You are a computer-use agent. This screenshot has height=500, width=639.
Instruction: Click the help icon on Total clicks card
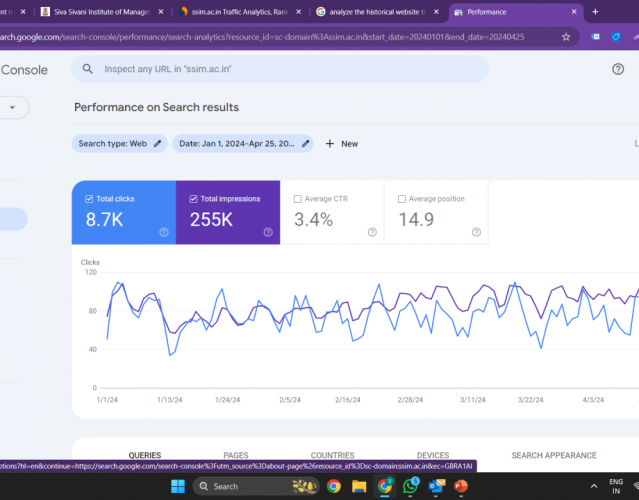163,232
